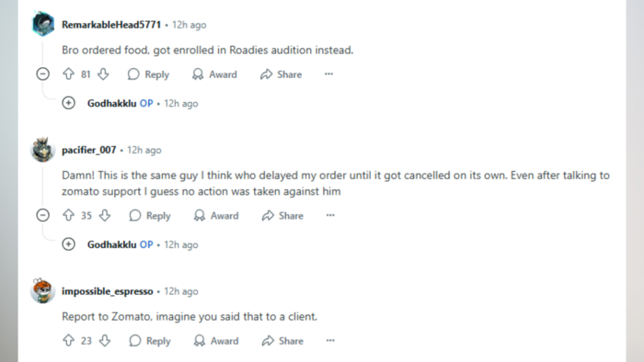This screenshot has height=362, width=644.
Task: Collapse pacifier_007's comment thread
Action: [x=42, y=215]
